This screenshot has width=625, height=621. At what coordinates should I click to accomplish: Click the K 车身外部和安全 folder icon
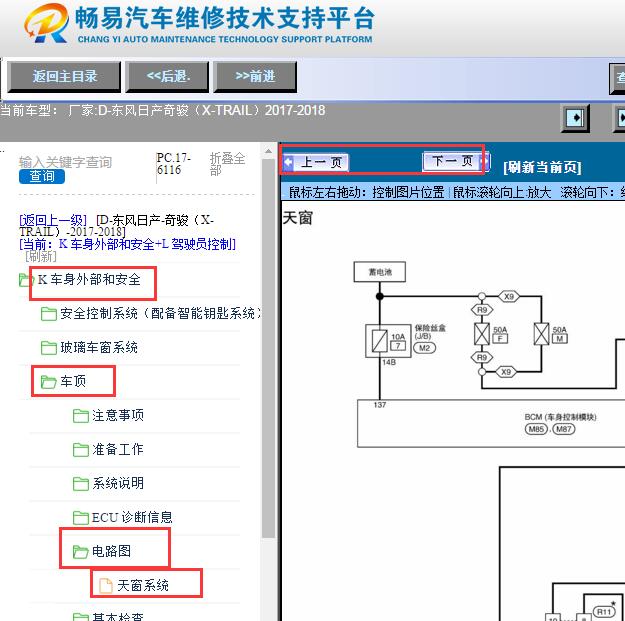26,280
